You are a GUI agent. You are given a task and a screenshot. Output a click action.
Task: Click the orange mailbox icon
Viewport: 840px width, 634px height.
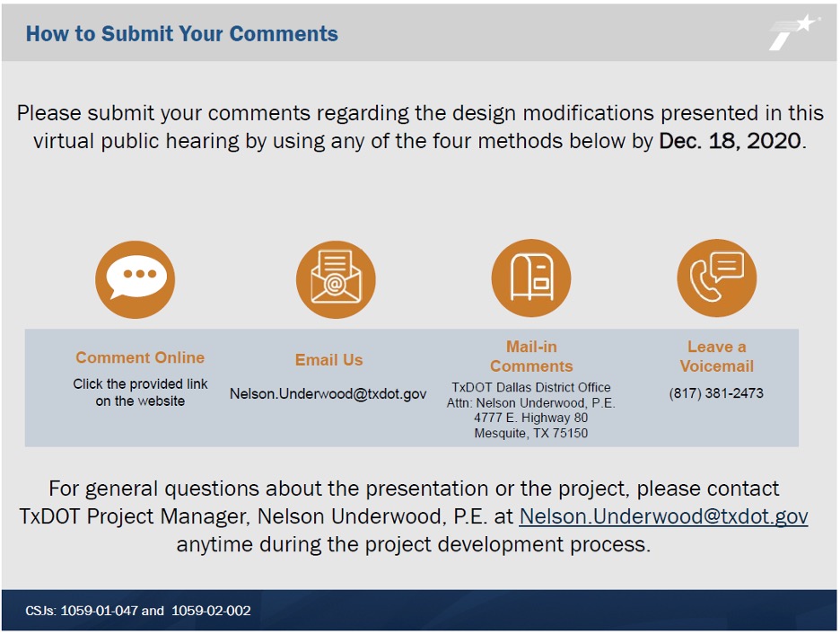(x=531, y=278)
